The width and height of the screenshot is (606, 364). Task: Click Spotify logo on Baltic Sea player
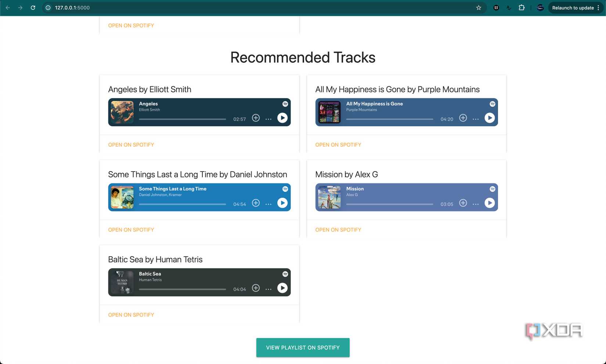tap(285, 274)
